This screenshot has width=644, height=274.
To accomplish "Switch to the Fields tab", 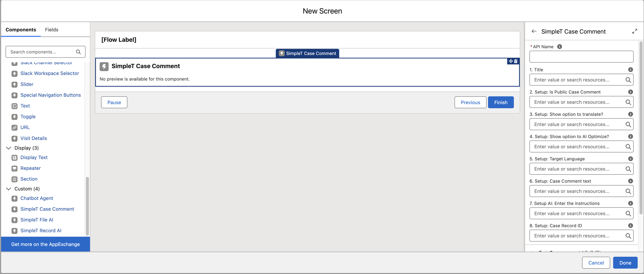I will [x=51, y=30].
